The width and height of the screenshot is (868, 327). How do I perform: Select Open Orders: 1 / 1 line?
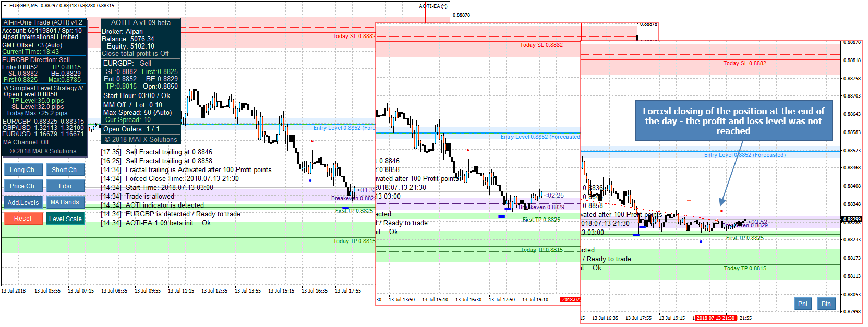(131, 129)
